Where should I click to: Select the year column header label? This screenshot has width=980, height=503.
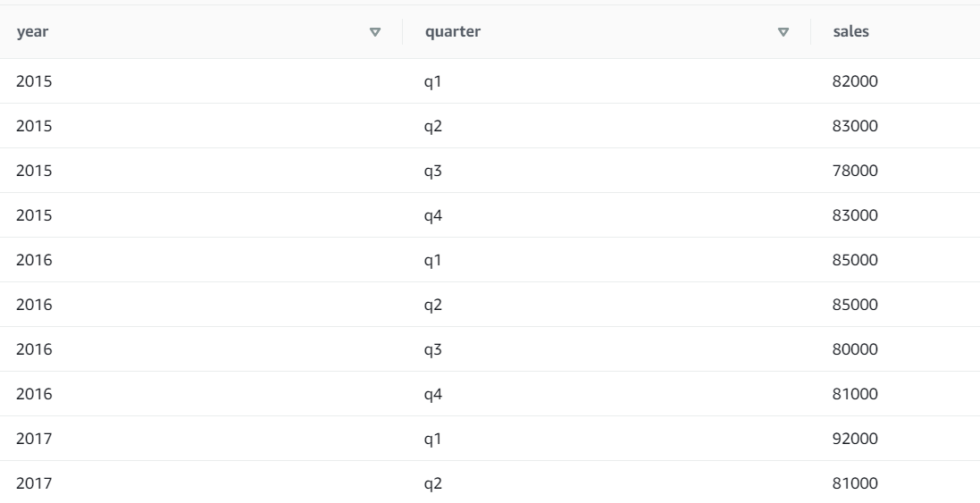click(32, 32)
